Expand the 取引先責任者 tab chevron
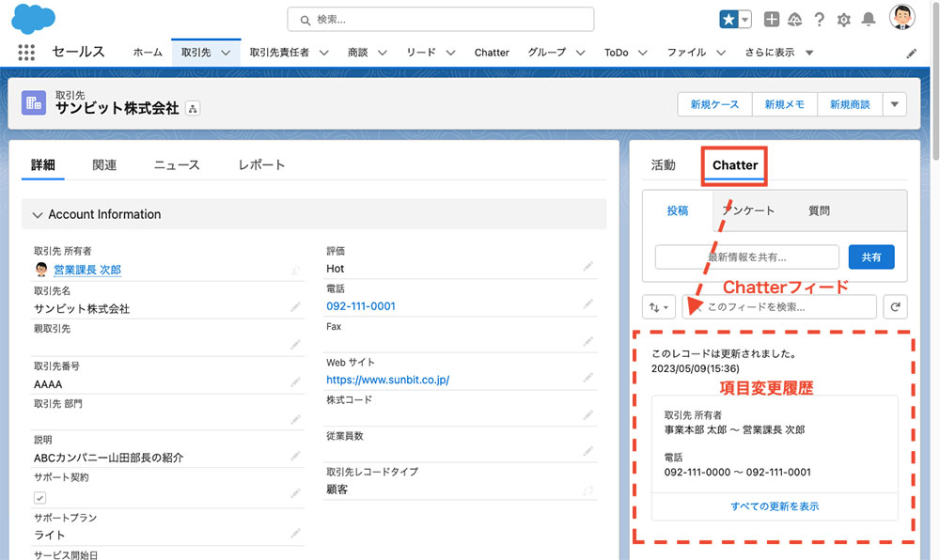This screenshot has height=560, width=940. coord(323,53)
